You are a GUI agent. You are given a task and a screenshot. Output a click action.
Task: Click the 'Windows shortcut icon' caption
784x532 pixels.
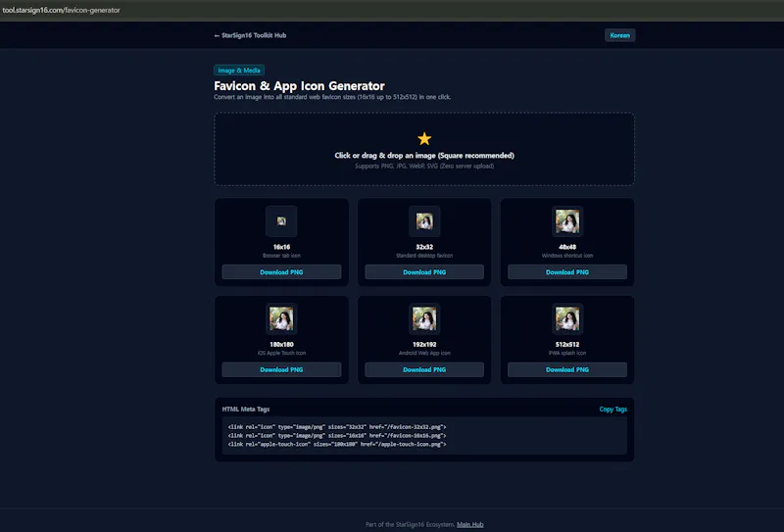click(567, 256)
